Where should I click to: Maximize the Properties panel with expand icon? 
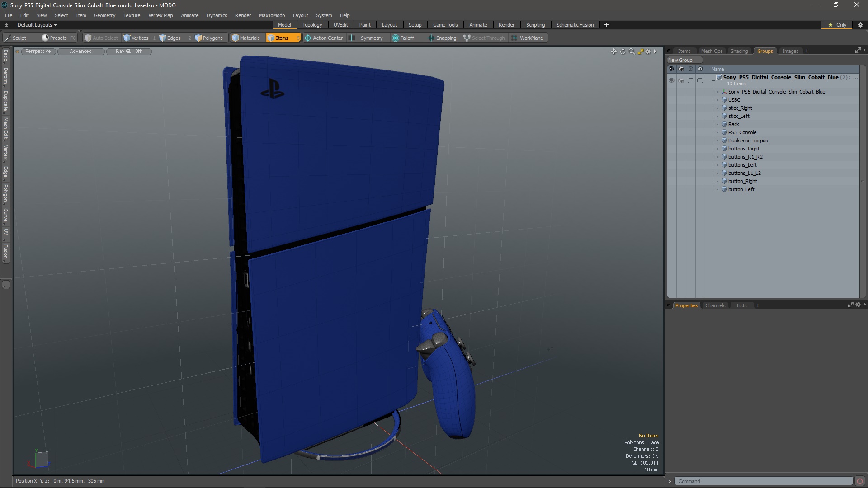pyautogui.click(x=850, y=305)
